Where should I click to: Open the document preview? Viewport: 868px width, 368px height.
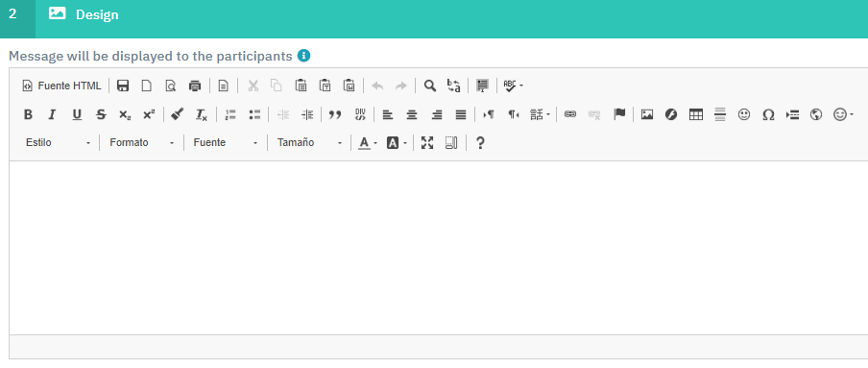click(171, 86)
